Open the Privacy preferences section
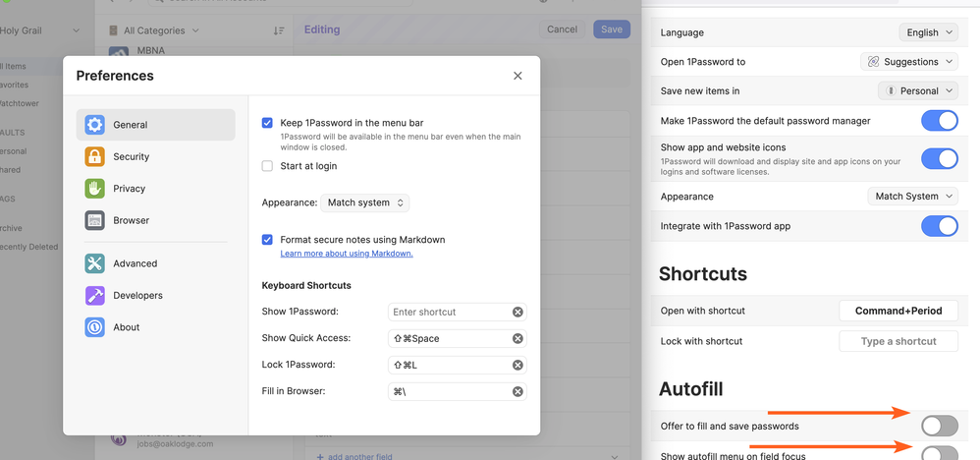Screen dimensions: 980x460 click(x=129, y=189)
